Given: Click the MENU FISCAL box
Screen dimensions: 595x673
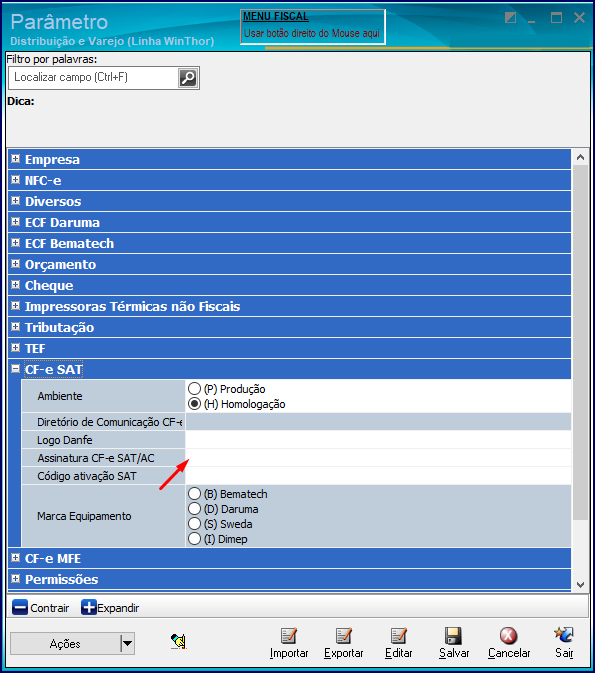Looking at the screenshot, I should point(313,27).
